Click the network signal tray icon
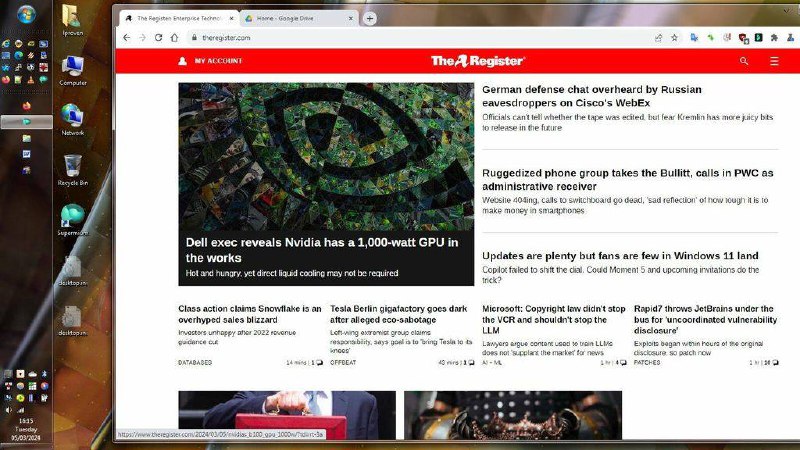The image size is (800, 450). point(21,410)
